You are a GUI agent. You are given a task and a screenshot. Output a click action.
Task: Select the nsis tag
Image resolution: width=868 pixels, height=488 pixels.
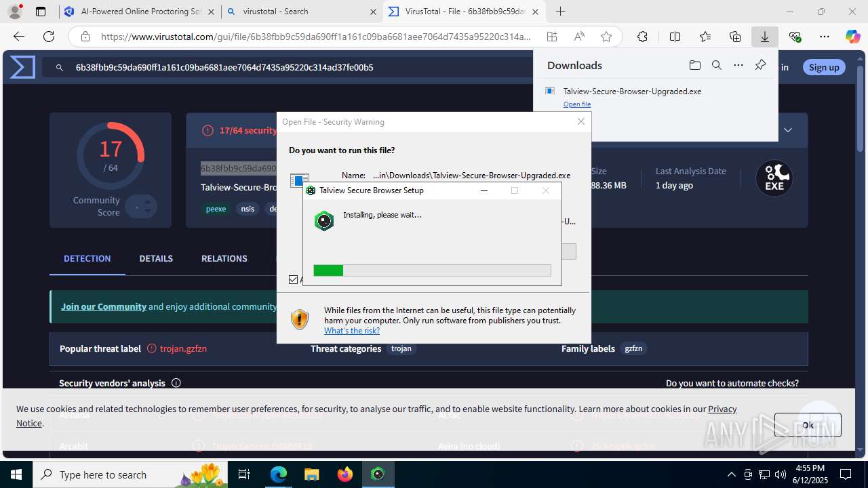(x=248, y=209)
